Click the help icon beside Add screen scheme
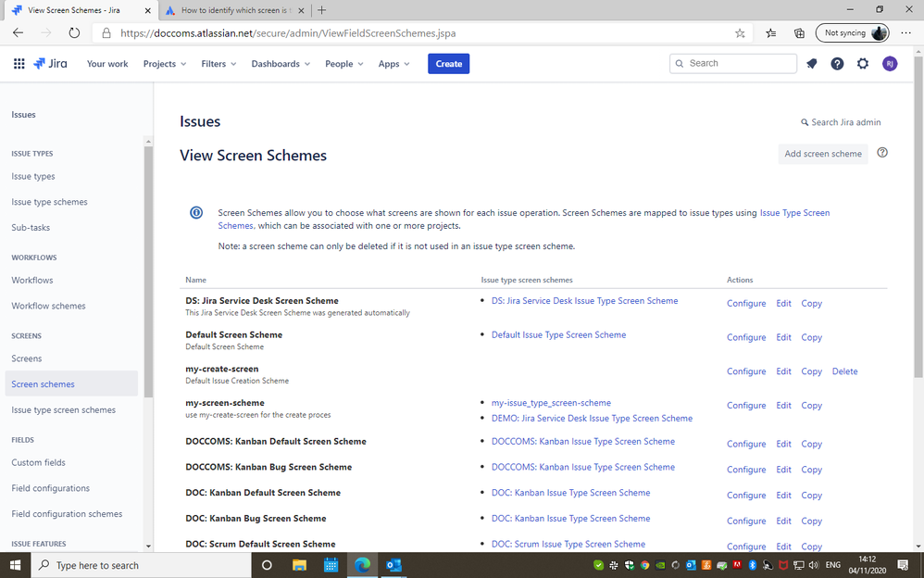924x578 pixels. pyautogui.click(x=882, y=153)
